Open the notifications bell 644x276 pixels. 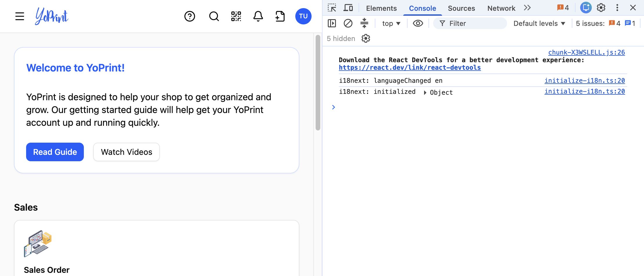(258, 16)
